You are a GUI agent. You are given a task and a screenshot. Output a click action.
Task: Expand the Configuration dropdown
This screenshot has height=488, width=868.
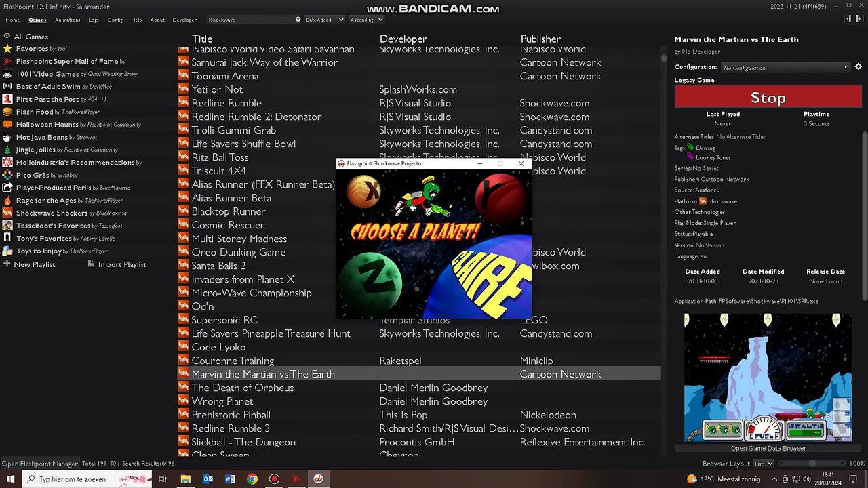785,68
